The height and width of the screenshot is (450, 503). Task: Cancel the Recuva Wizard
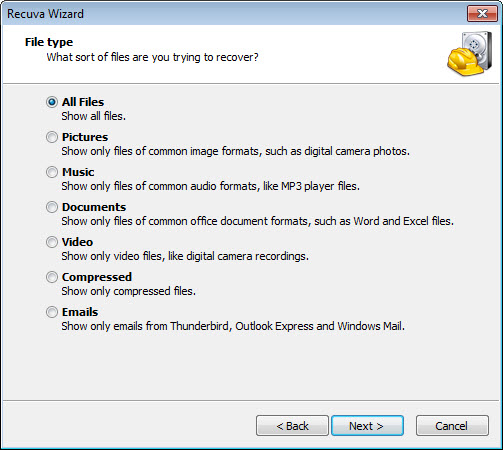click(452, 426)
